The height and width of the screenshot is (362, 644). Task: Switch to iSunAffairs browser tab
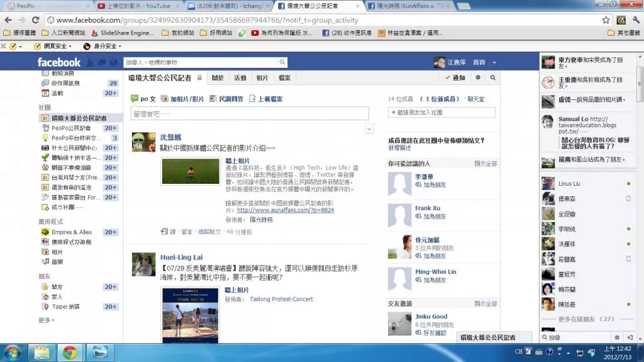coord(409,6)
